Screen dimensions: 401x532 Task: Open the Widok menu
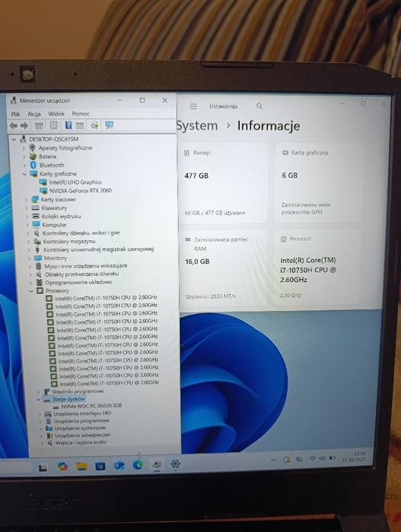pos(56,114)
